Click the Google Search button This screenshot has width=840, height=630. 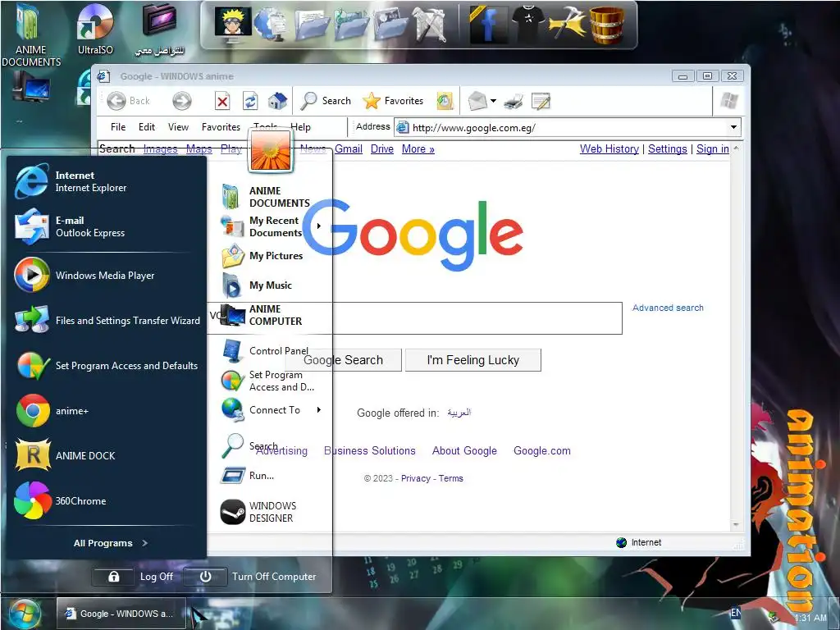344,360
